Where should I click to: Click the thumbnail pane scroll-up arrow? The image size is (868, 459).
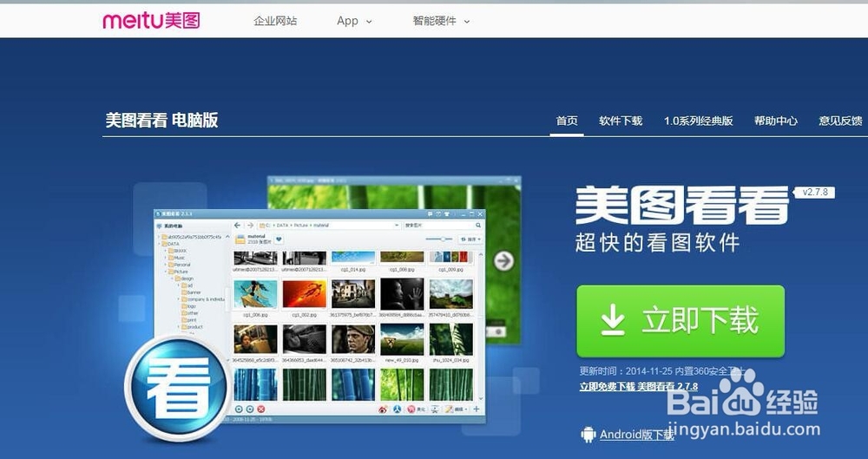coord(481,255)
